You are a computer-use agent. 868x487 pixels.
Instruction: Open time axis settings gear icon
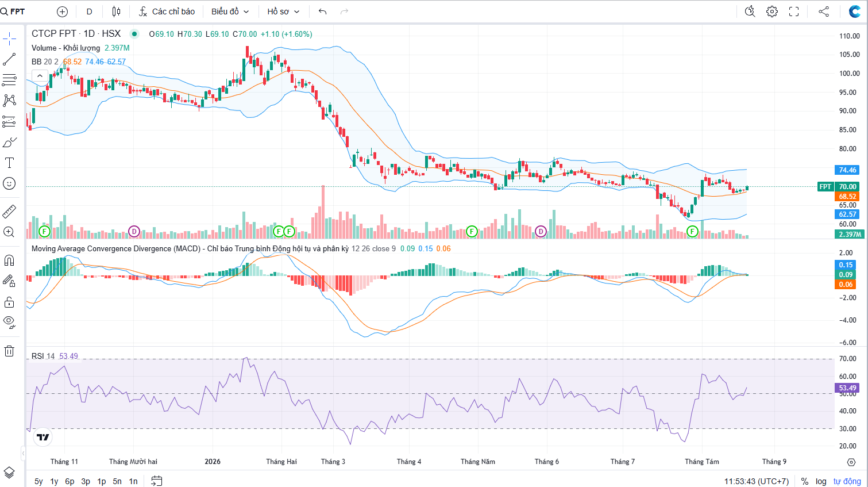click(x=851, y=462)
